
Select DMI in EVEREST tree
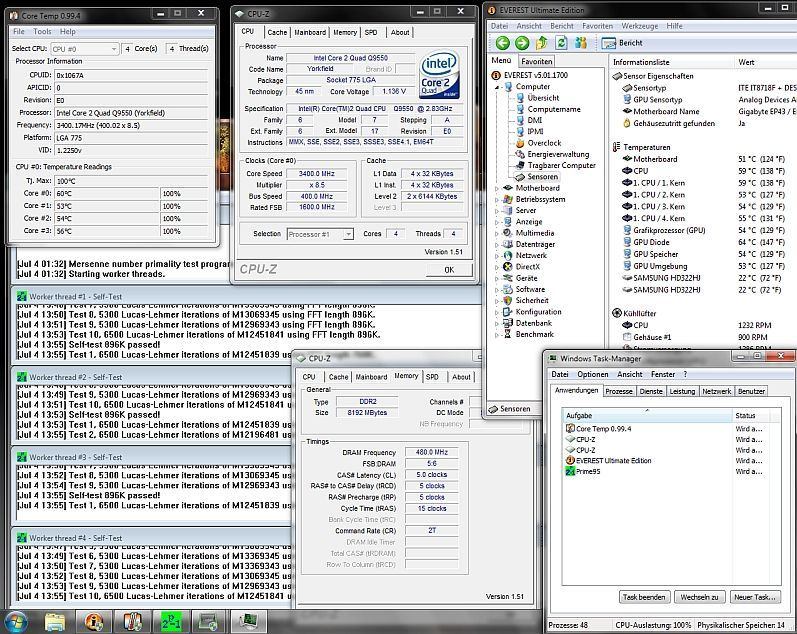click(x=535, y=120)
